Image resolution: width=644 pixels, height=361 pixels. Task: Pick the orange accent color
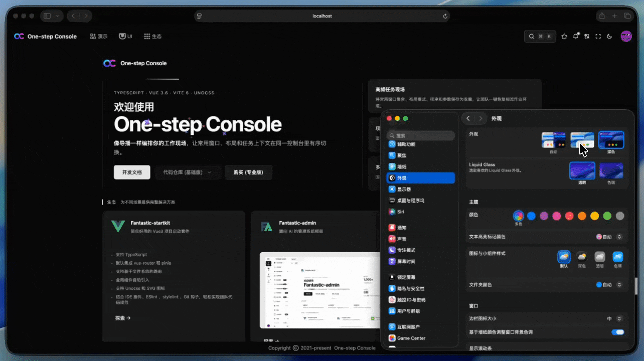pos(582,216)
